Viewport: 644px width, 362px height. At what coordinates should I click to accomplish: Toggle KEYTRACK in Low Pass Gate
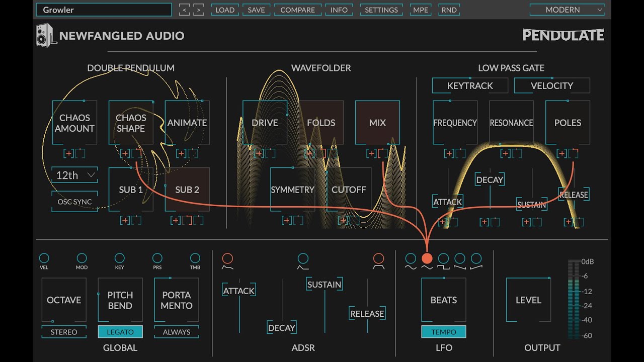point(470,85)
